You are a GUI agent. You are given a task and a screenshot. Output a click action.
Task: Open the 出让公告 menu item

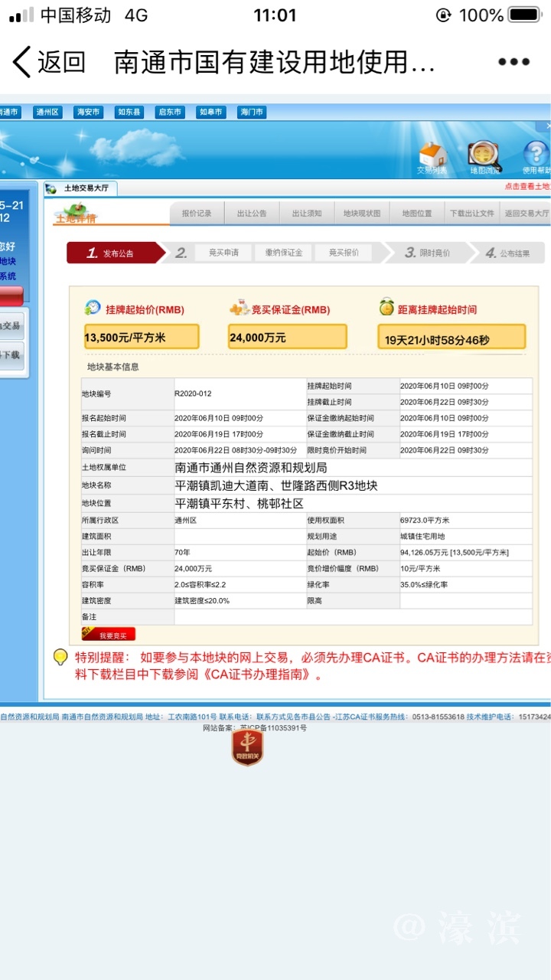(252, 214)
